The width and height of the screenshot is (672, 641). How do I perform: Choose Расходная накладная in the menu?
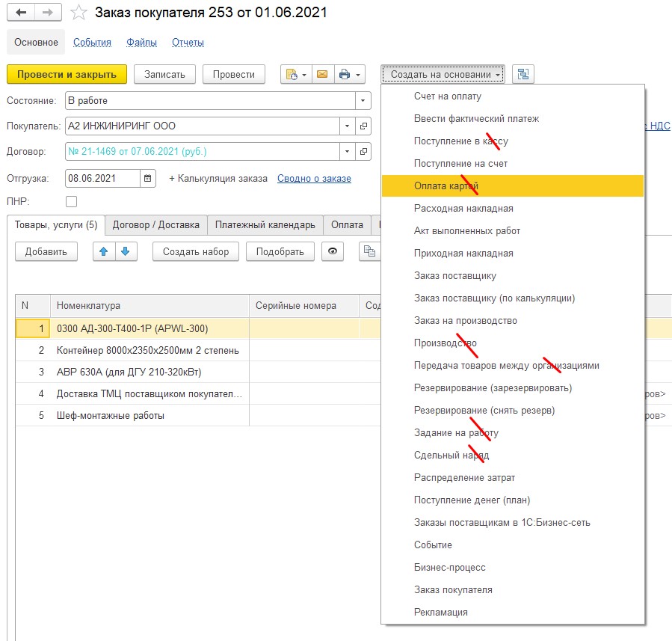tap(463, 209)
